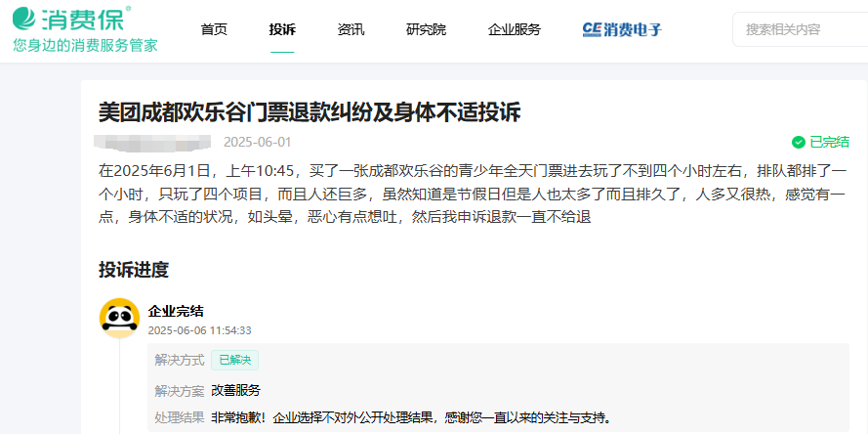The height and width of the screenshot is (434, 868).
Task: Click the 处理结果 label
Action: point(180,417)
